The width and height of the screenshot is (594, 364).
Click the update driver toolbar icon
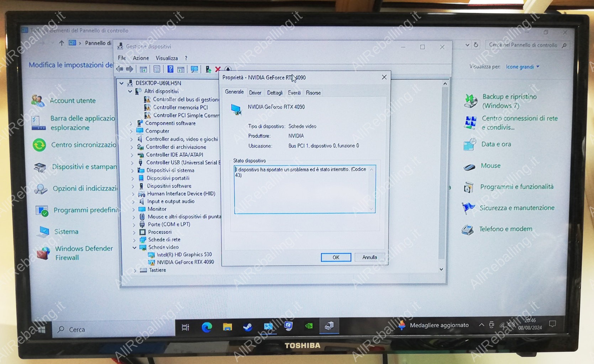coord(208,69)
